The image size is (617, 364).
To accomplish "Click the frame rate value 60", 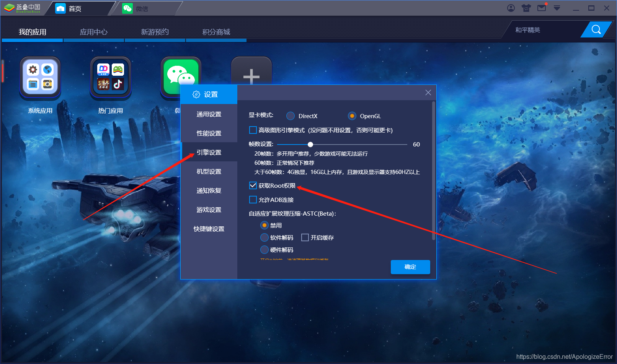I will coord(416,145).
